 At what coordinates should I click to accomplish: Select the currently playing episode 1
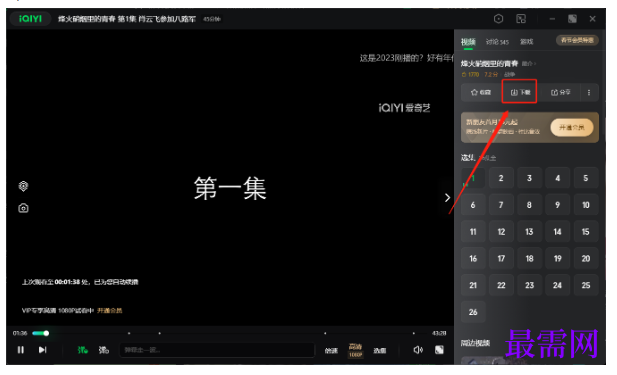click(473, 178)
